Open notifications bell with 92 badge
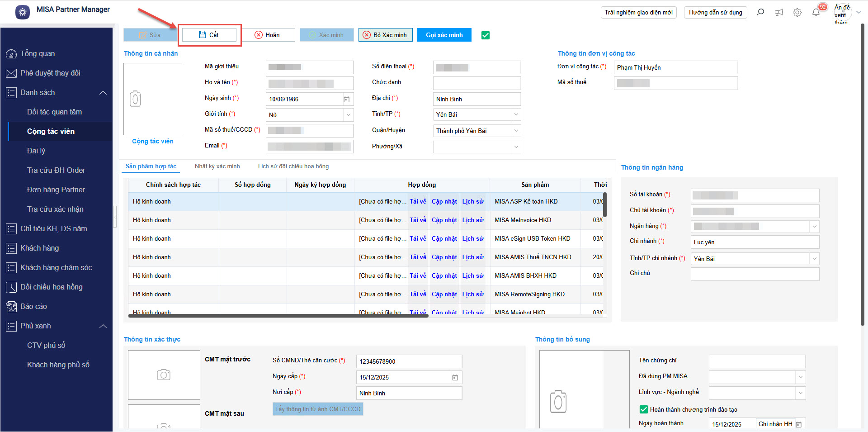The width and height of the screenshot is (868, 432). pyautogui.click(x=816, y=12)
